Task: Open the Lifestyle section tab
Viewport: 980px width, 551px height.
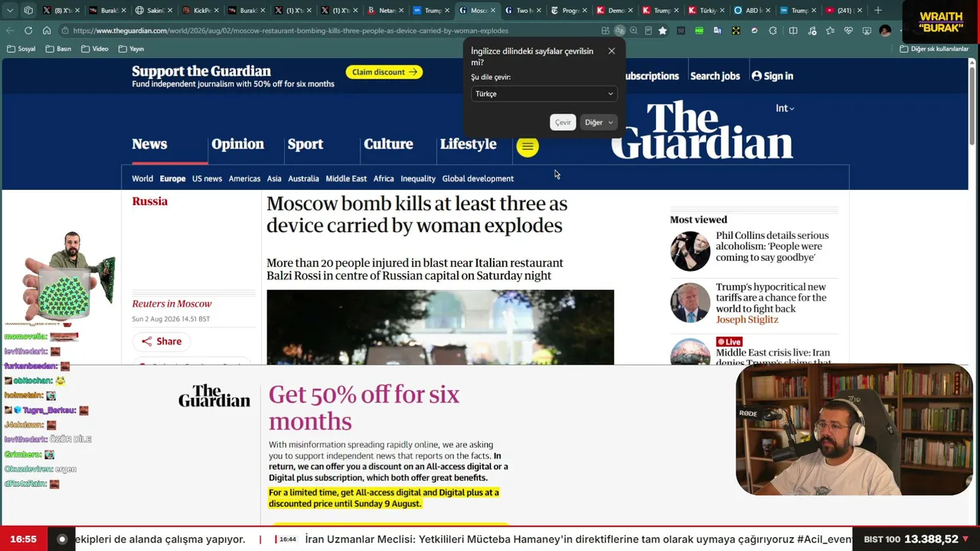Action: pos(468,145)
